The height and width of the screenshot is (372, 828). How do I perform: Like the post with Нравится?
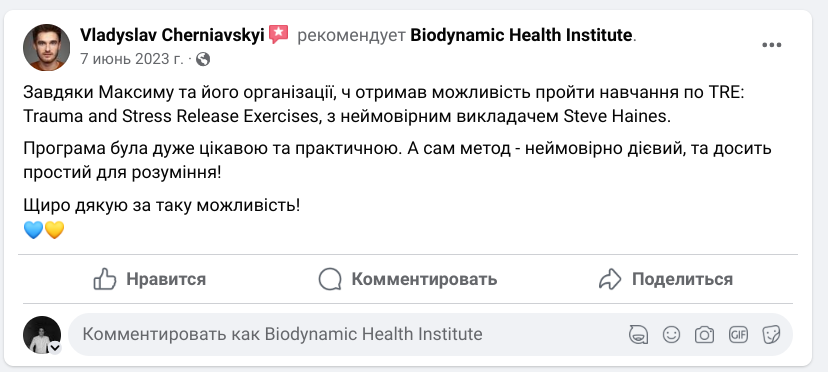point(149,279)
